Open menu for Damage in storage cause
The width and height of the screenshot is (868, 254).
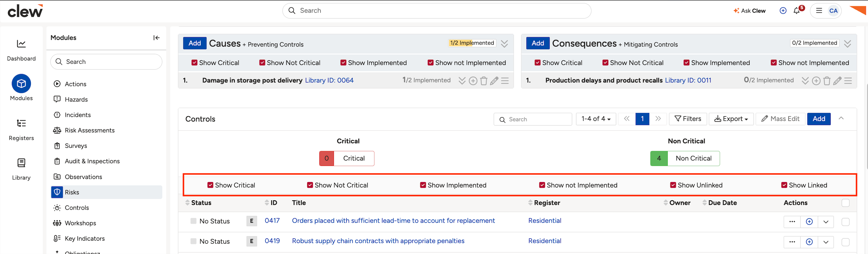[505, 81]
